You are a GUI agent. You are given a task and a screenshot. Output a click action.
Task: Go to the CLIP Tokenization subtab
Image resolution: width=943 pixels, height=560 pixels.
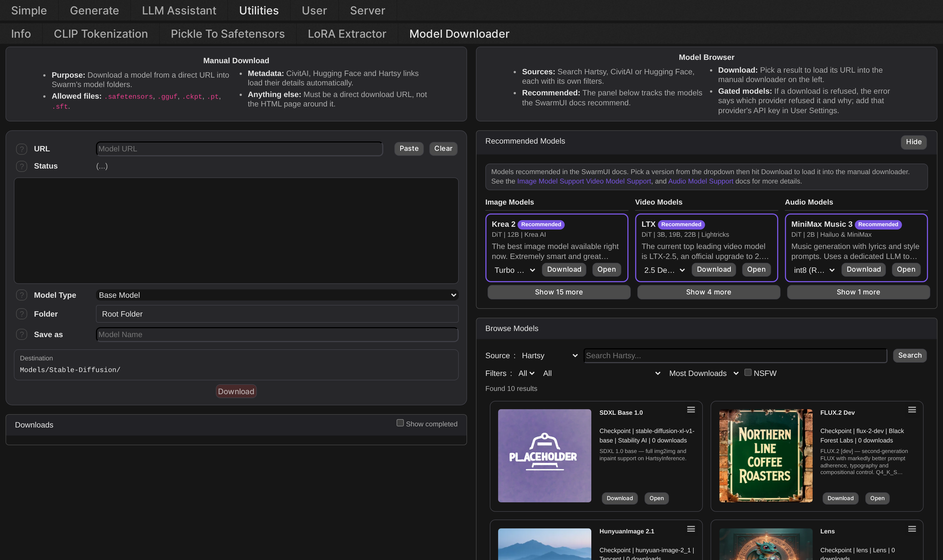point(101,34)
